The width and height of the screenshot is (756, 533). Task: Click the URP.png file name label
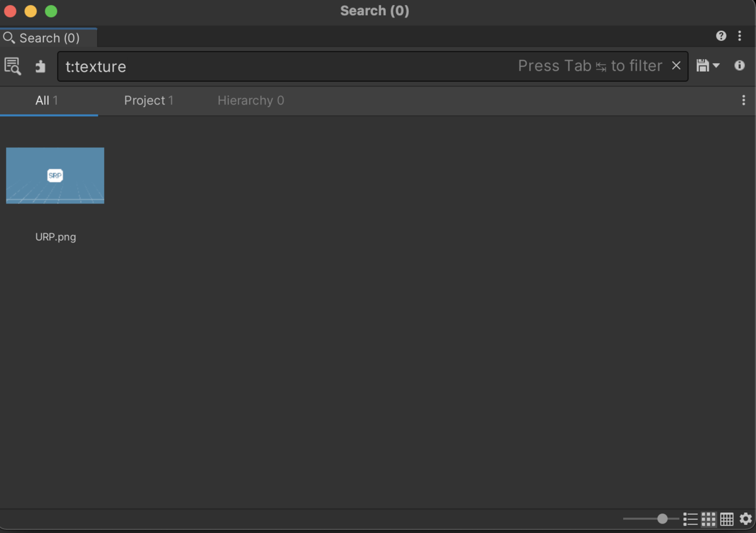[55, 237]
